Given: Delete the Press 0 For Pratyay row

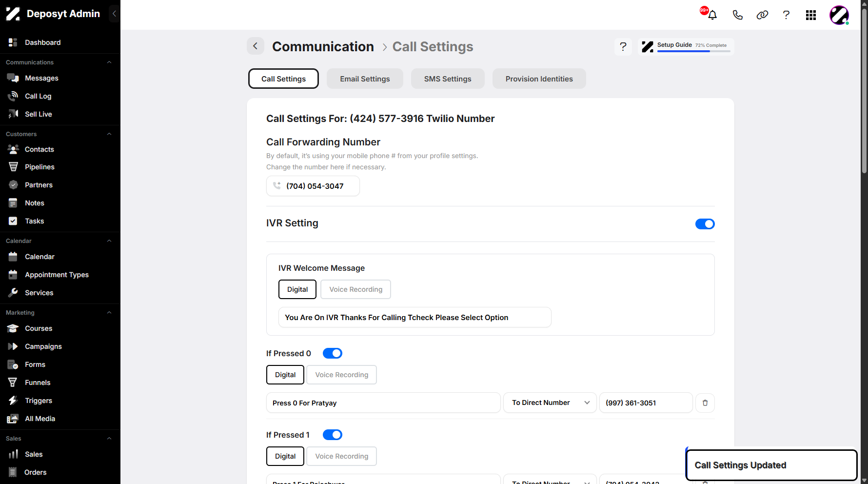Looking at the screenshot, I should 705,403.
